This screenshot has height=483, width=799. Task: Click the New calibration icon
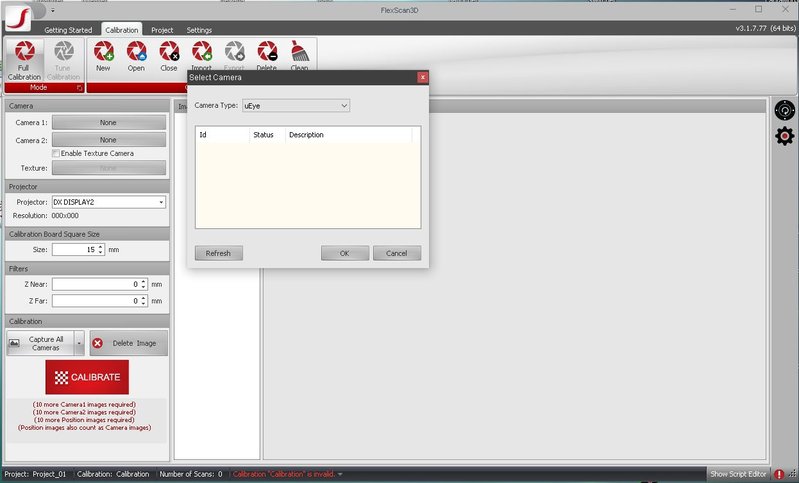pos(103,51)
